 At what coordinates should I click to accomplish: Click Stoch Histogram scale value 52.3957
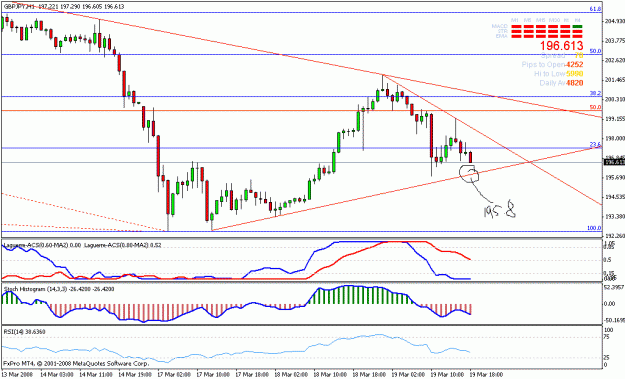[614, 287]
